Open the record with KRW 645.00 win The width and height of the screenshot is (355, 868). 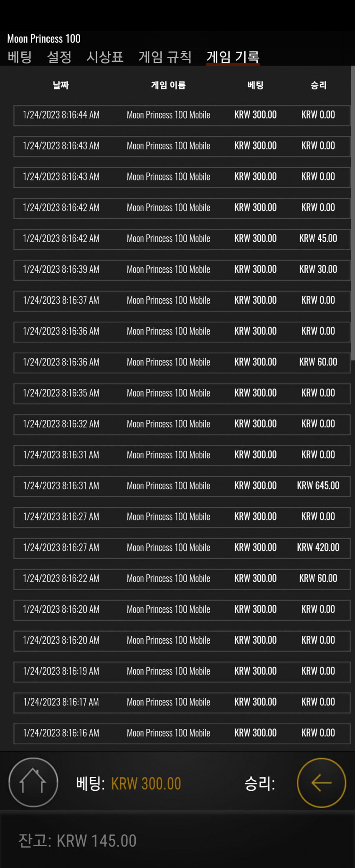tap(182, 486)
